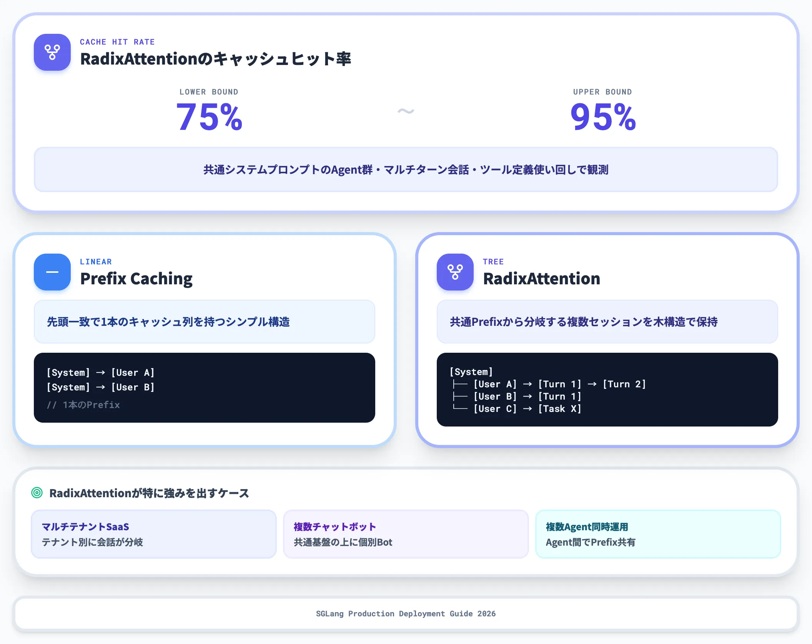Click the 先頭一致で1本のキャッシュ列 description box
812x644 pixels.
tap(205, 322)
